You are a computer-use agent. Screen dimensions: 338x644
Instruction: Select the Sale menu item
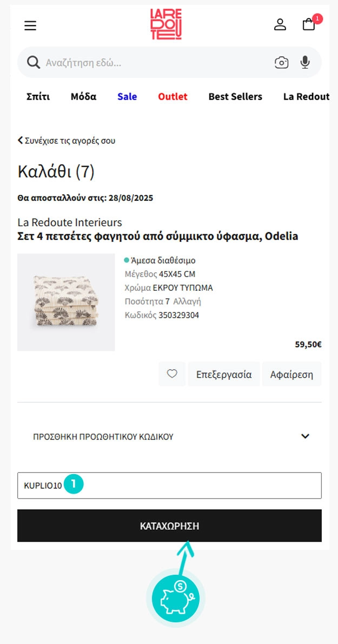(x=127, y=97)
